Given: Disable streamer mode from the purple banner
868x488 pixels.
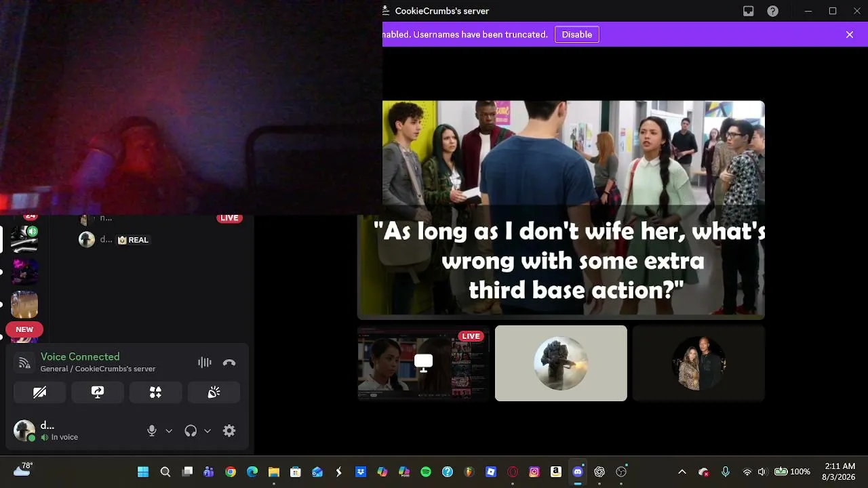Looking at the screenshot, I should click(x=577, y=35).
